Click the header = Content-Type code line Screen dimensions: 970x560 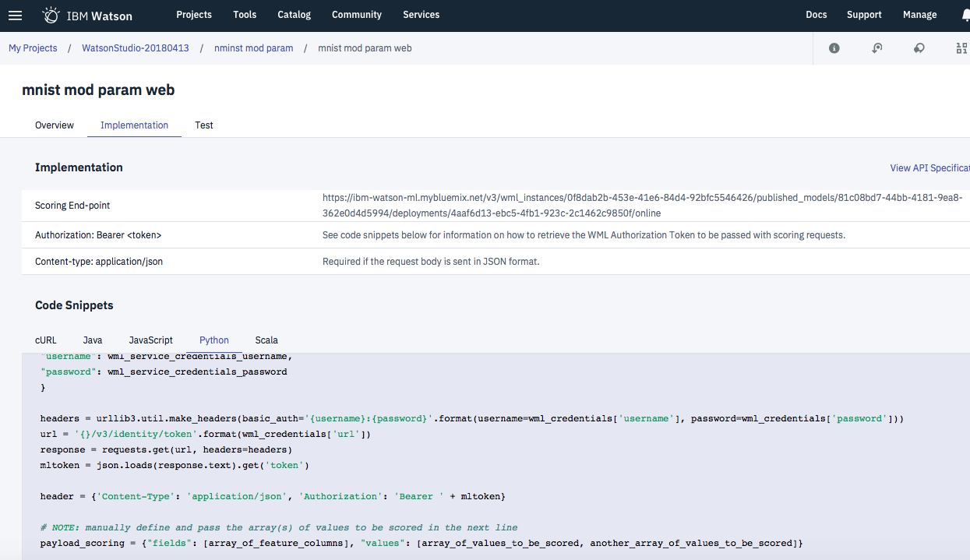(x=273, y=496)
